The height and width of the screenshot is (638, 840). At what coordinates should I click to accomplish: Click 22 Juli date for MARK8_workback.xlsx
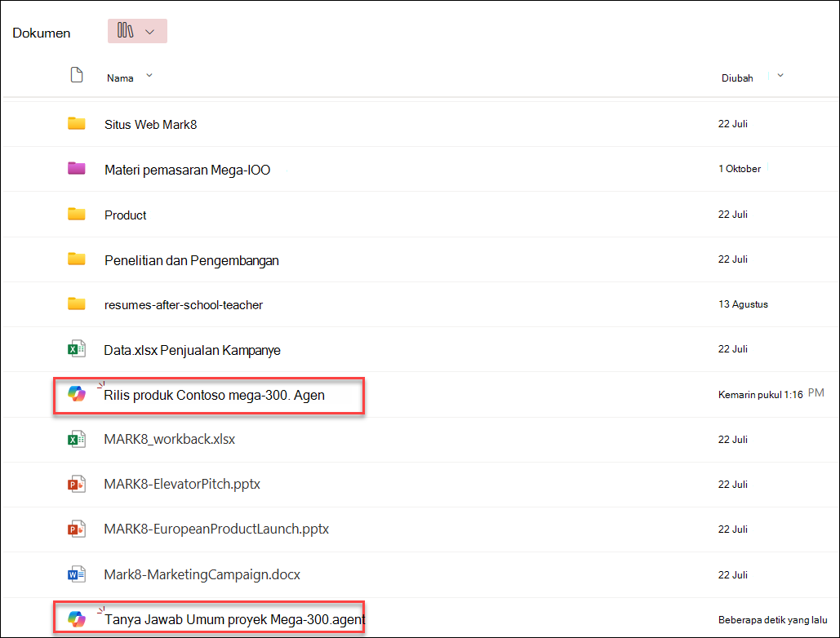pyautogui.click(x=733, y=440)
